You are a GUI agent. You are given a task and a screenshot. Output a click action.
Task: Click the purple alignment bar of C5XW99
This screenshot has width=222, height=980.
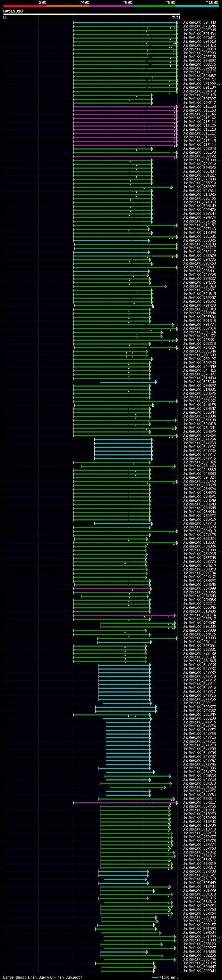(x=113, y=589)
